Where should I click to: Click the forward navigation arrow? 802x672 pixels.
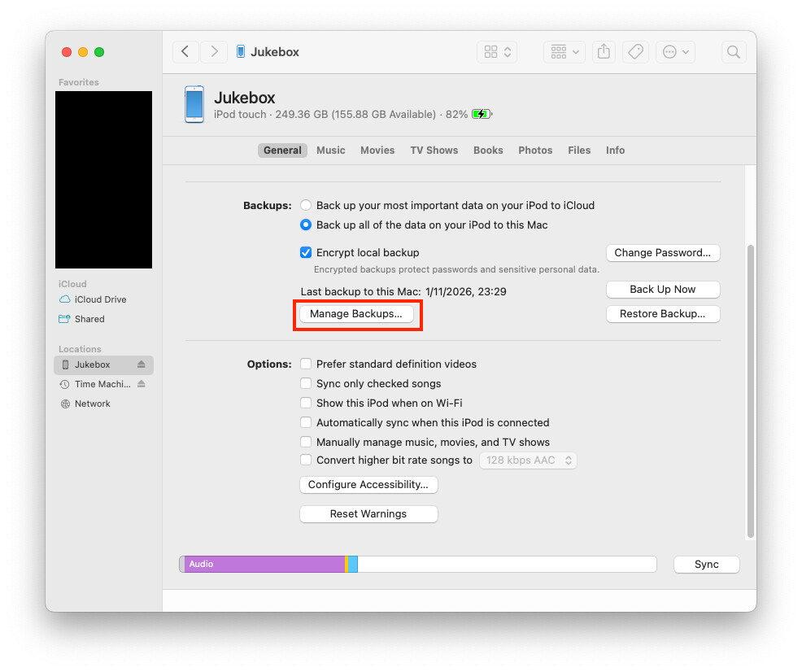214,52
